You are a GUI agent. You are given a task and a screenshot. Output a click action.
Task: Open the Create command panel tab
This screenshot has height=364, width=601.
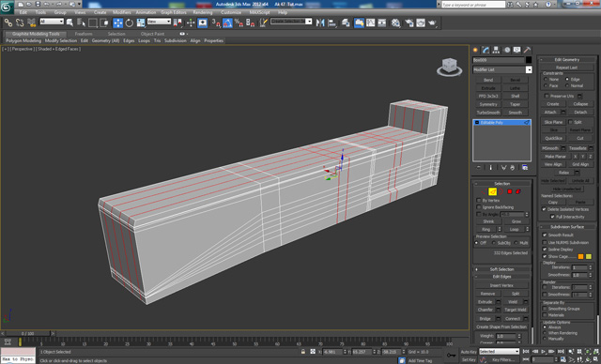(476, 50)
